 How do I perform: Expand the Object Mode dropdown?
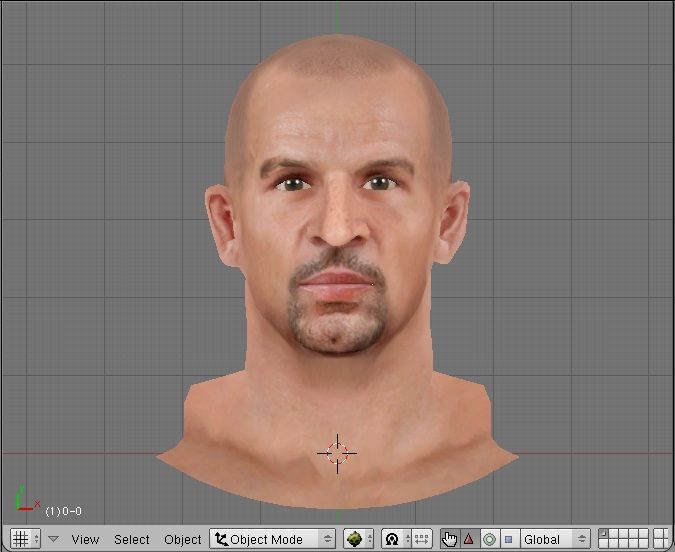tap(272, 539)
